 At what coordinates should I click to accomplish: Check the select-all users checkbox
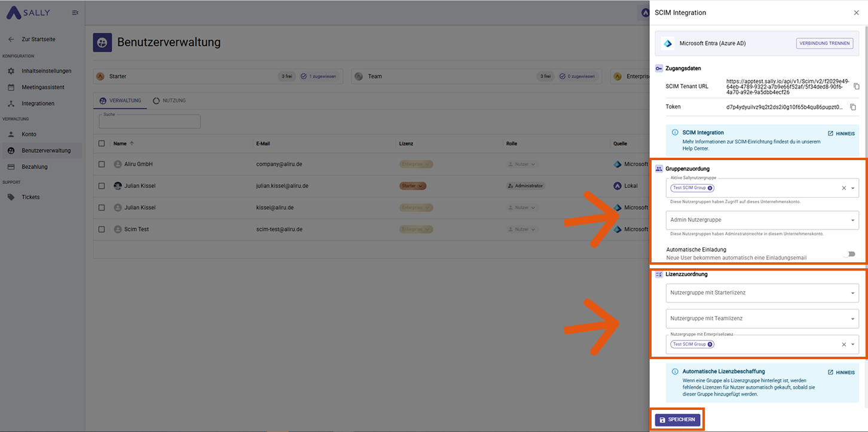[102, 143]
